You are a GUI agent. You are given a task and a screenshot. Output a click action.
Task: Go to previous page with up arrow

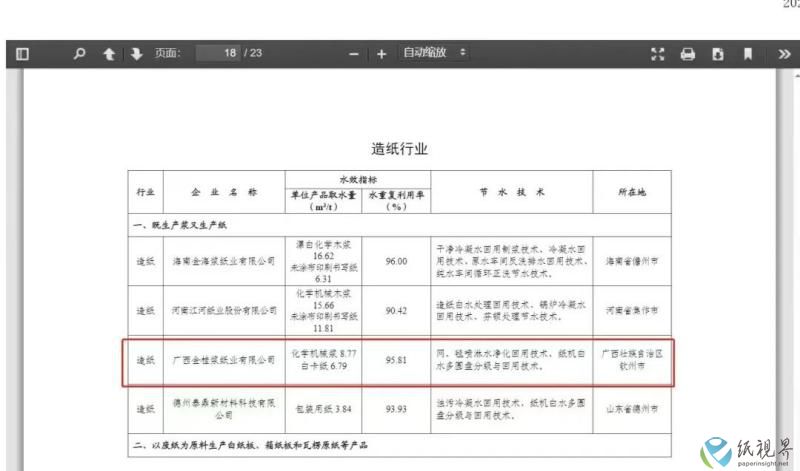point(109,54)
